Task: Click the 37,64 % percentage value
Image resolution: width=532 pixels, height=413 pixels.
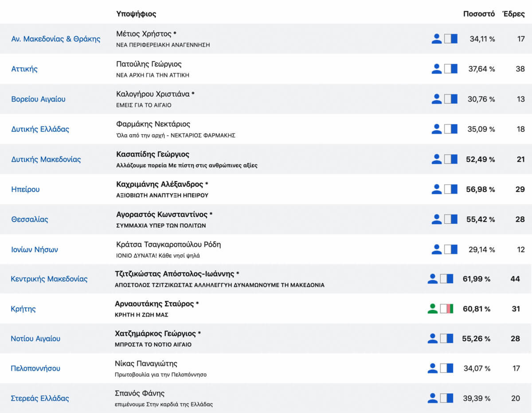Action: click(482, 69)
